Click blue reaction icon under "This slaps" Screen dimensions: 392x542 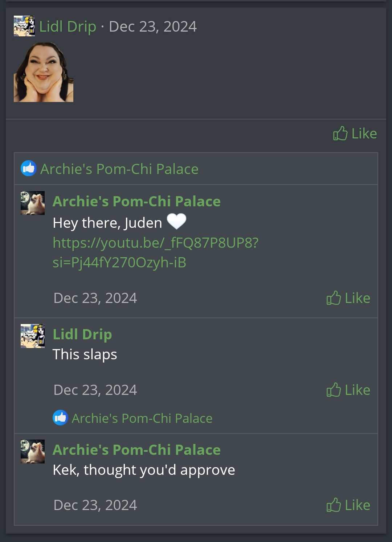point(60,418)
